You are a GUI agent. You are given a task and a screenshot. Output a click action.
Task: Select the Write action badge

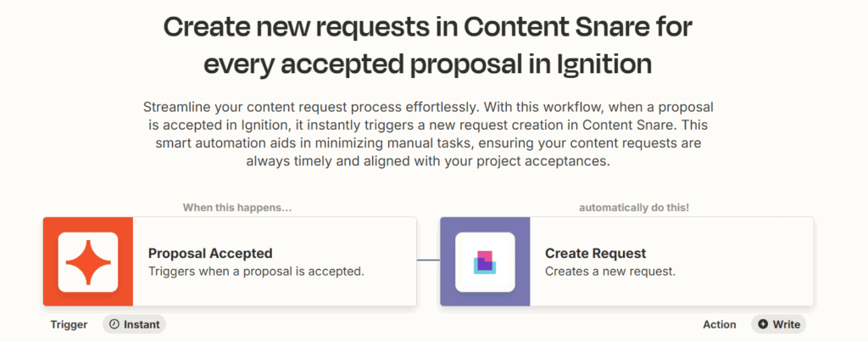(778, 324)
